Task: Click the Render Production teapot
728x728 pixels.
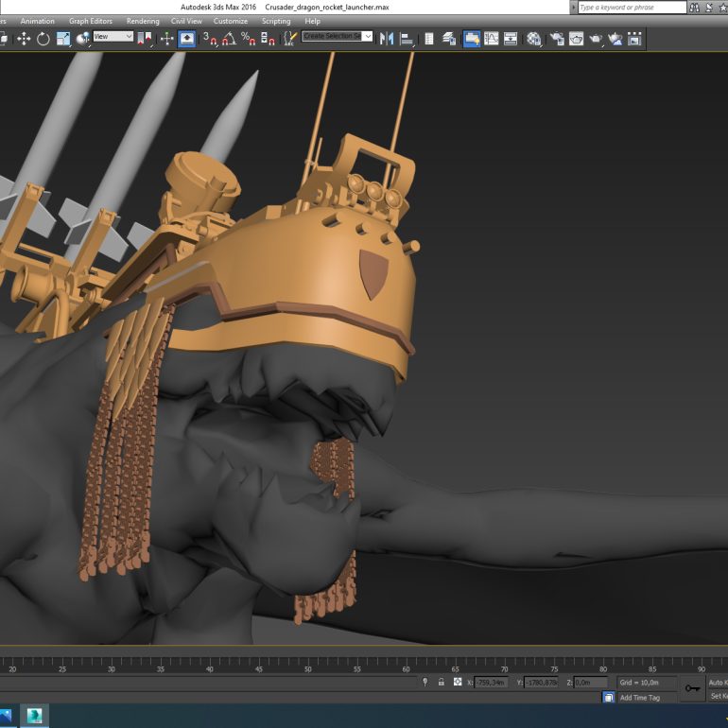Action: click(x=596, y=39)
